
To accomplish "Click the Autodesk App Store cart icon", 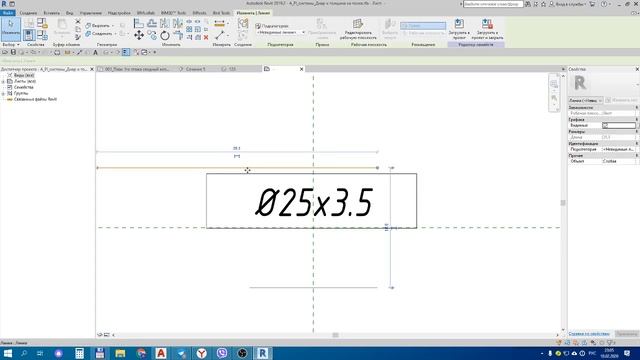I will 592,4.
